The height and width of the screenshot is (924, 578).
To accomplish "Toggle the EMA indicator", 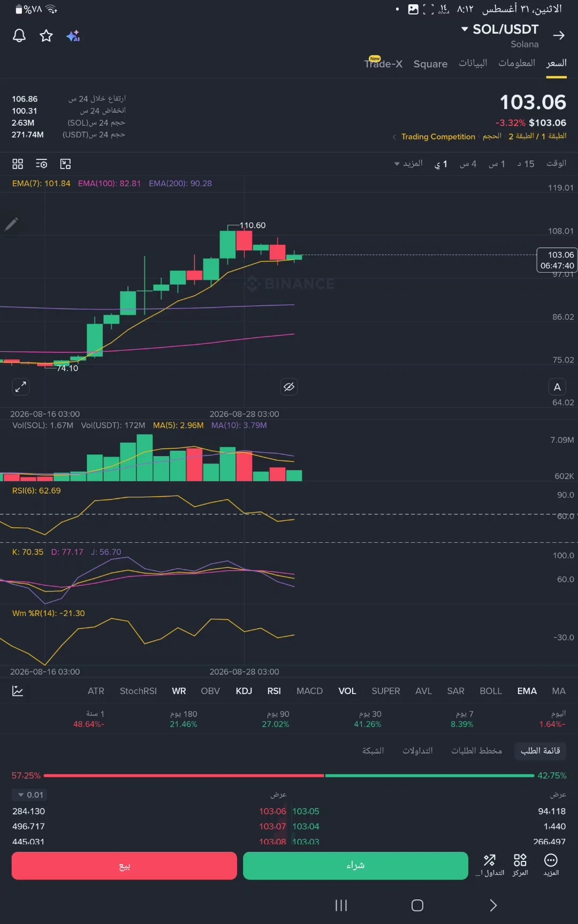I will 527,691.
